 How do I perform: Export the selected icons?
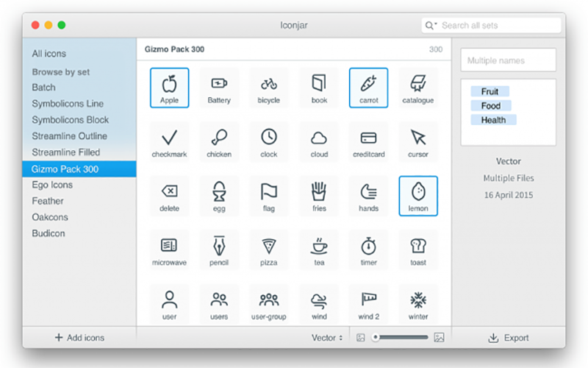(509, 338)
